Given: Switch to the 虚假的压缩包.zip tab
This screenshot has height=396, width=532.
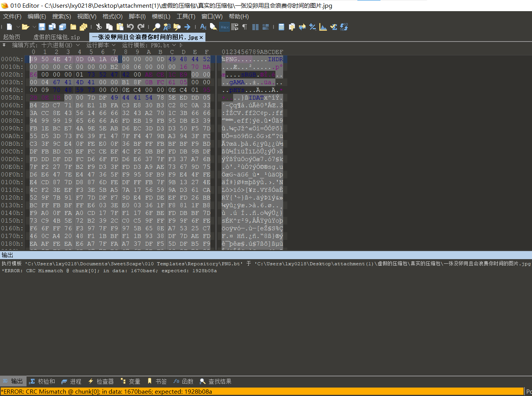Looking at the screenshot, I should [x=57, y=37].
